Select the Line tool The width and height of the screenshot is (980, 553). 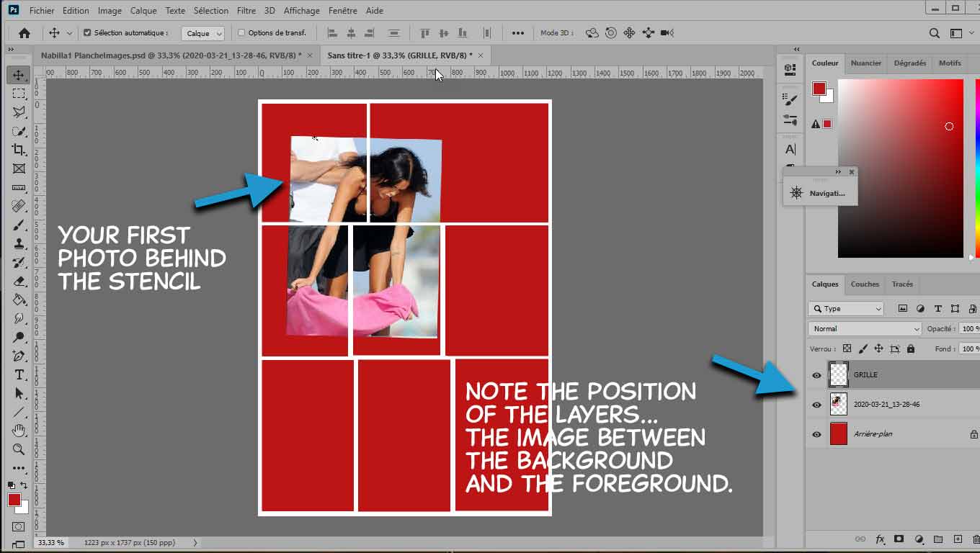pos(19,412)
